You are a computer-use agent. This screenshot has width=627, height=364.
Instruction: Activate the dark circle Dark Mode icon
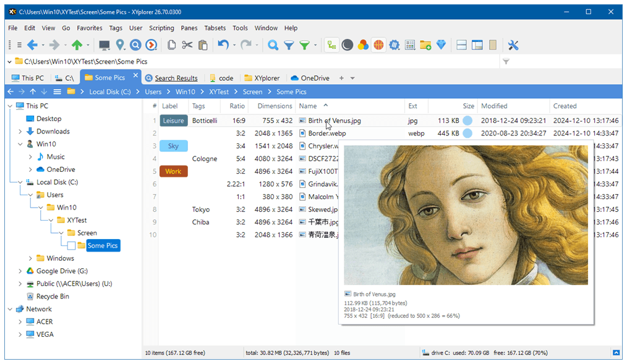click(x=348, y=44)
